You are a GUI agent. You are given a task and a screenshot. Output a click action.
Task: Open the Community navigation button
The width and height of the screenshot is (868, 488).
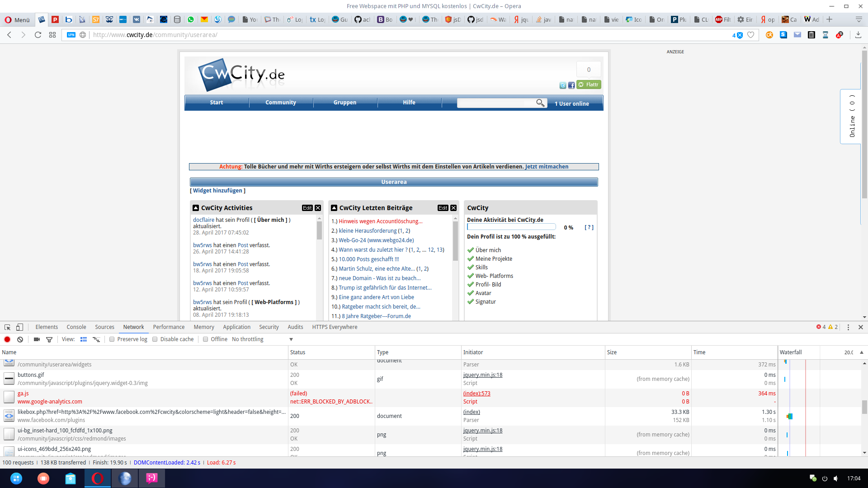(x=281, y=103)
